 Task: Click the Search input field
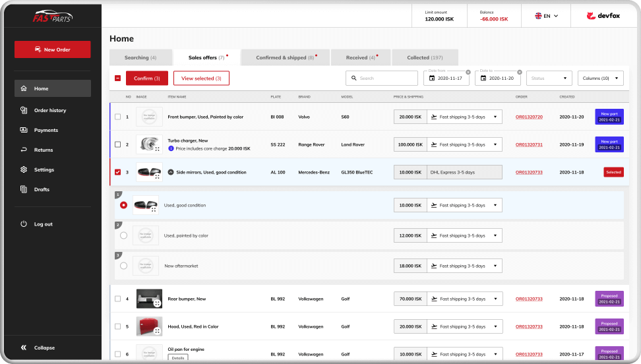point(381,78)
